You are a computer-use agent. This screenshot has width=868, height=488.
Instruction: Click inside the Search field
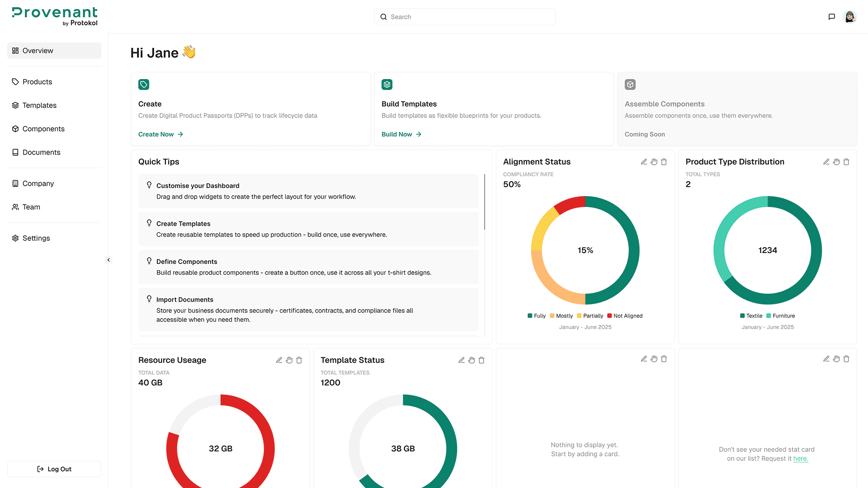click(x=465, y=17)
